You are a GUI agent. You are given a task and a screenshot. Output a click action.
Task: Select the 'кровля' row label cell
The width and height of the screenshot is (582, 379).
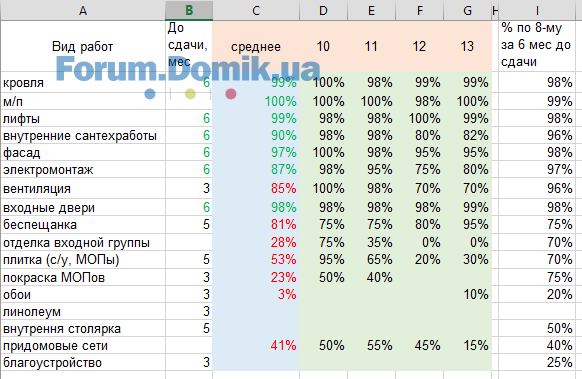(83, 82)
